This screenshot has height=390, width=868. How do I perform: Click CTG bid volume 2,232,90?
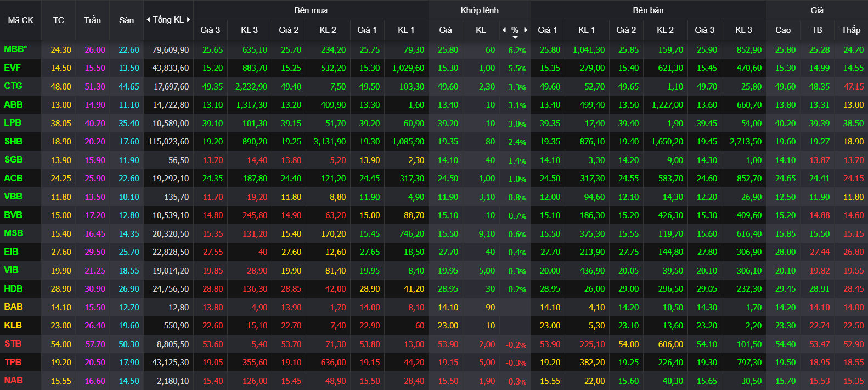[x=251, y=87]
